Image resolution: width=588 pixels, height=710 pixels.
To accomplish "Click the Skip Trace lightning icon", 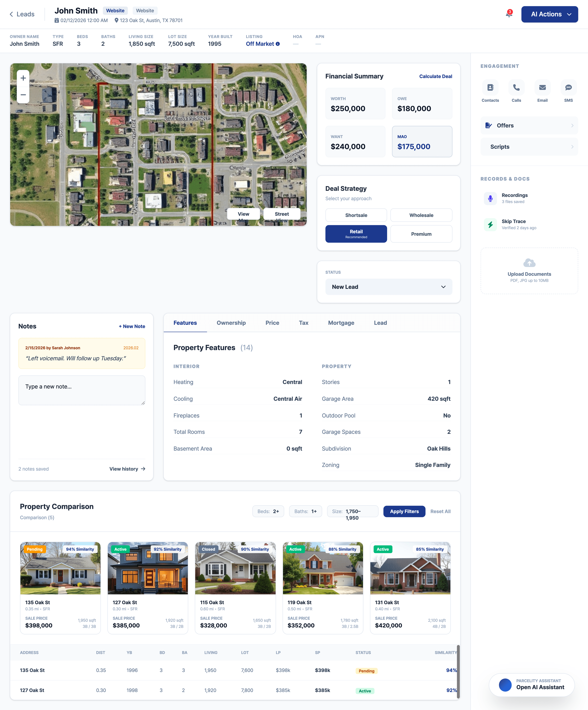I will (x=491, y=225).
